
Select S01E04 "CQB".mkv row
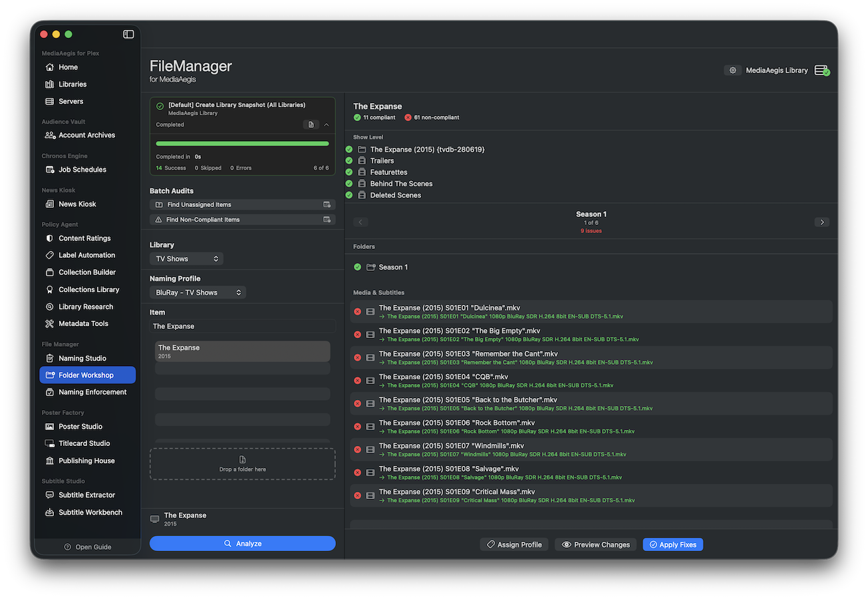point(591,381)
